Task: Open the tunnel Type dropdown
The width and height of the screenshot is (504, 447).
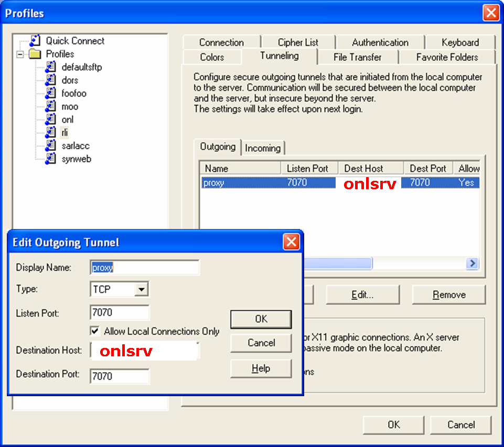Action: (141, 289)
